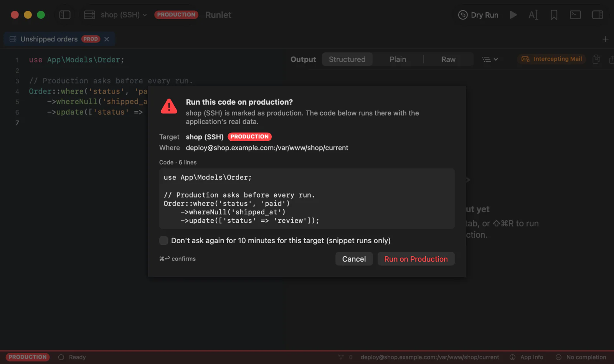This screenshot has height=364, width=614.
Task: Add a new tab with plus icon
Action: (x=606, y=39)
